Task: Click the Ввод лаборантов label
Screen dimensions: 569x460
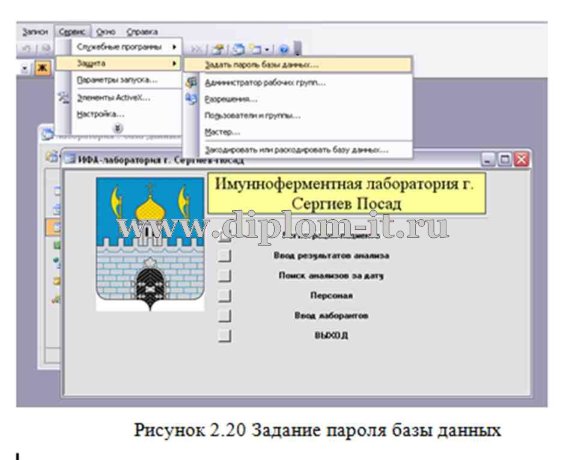Action: click(x=331, y=315)
